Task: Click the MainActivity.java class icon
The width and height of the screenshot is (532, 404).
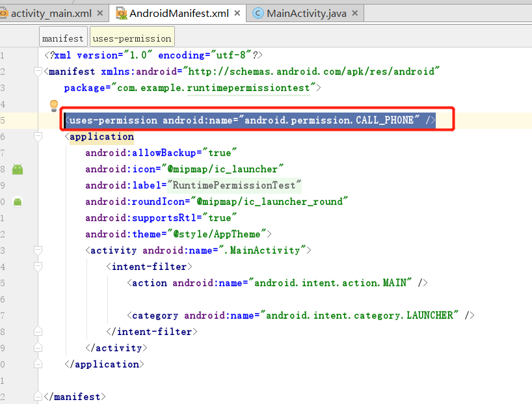Action: pyautogui.click(x=258, y=13)
